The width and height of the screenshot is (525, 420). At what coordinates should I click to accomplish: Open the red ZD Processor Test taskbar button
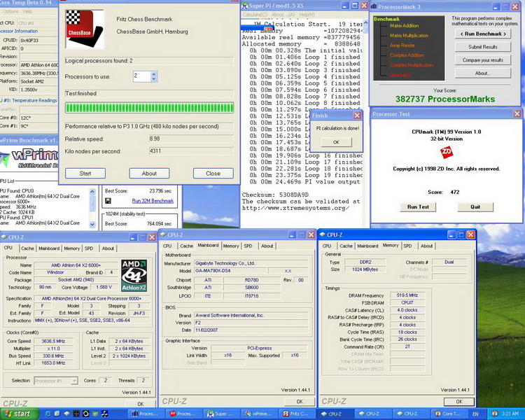click(184, 414)
